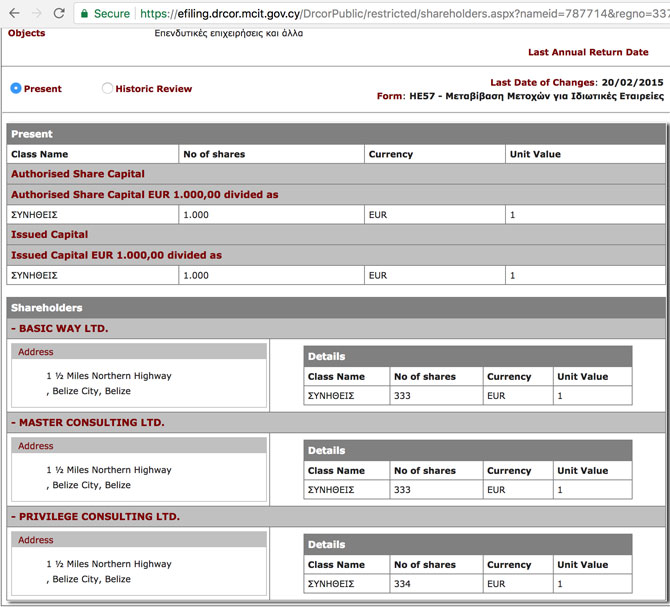Click 'Belize City, Belize' under MASTER CONSULTING LTD.

pos(91,485)
